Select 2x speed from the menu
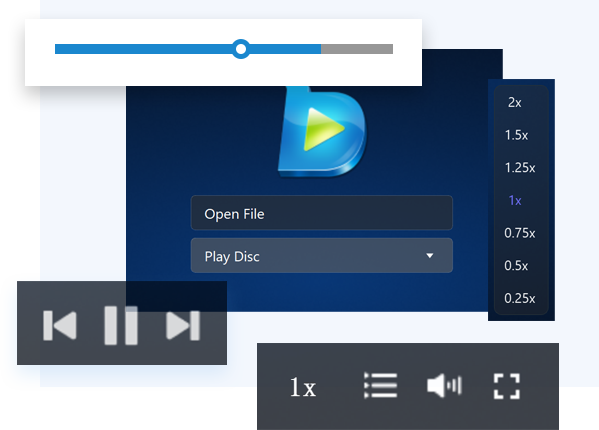Screen dimensions: 599x430 pos(514,102)
